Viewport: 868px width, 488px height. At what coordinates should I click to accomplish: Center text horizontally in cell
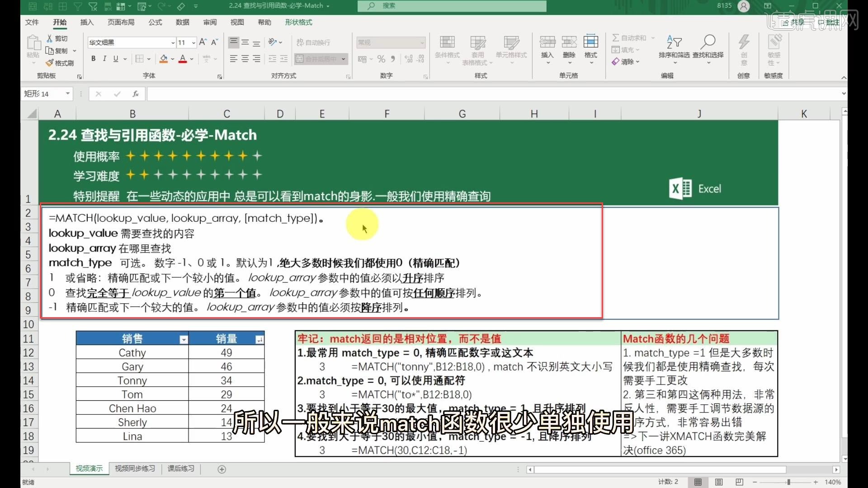click(x=245, y=59)
